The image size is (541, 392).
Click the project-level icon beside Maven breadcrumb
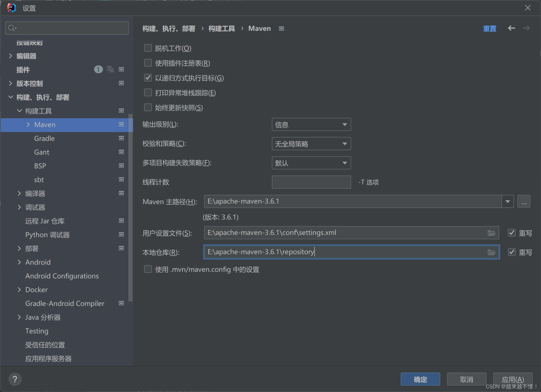coord(281,29)
